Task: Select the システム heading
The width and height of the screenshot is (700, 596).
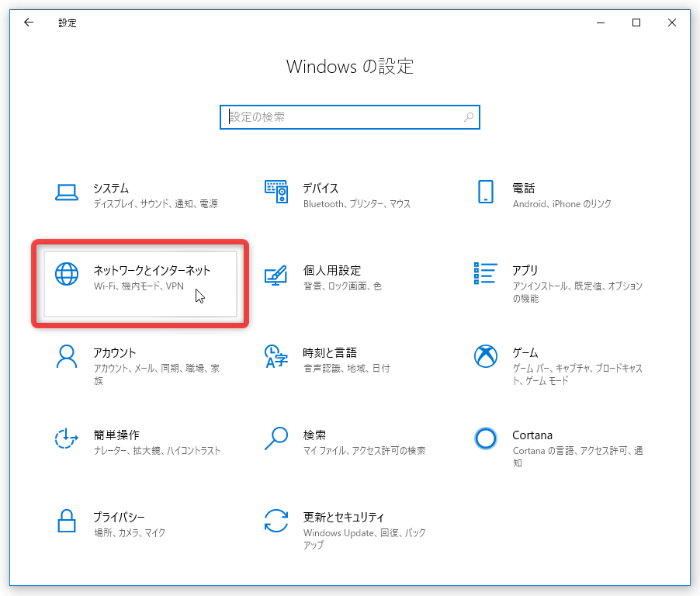Action: point(111,189)
